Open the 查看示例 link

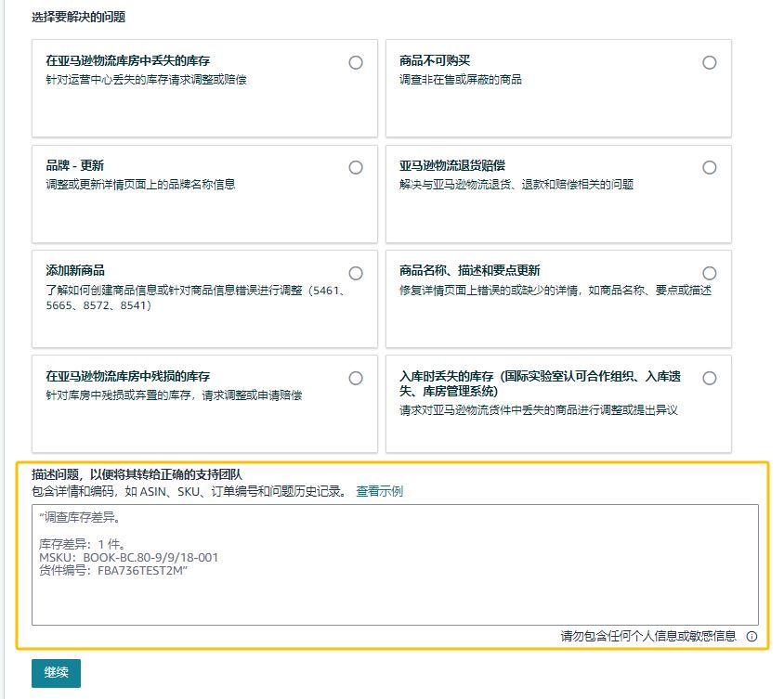(379, 492)
